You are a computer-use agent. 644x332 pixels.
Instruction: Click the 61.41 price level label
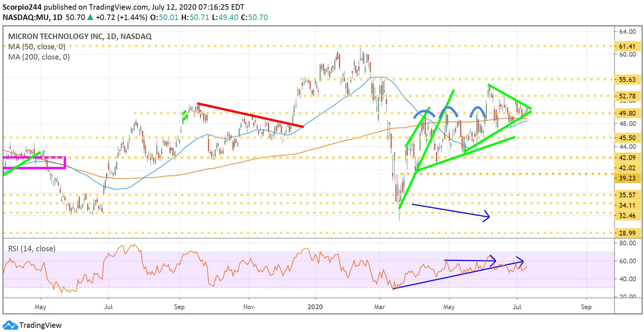(628, 46)
